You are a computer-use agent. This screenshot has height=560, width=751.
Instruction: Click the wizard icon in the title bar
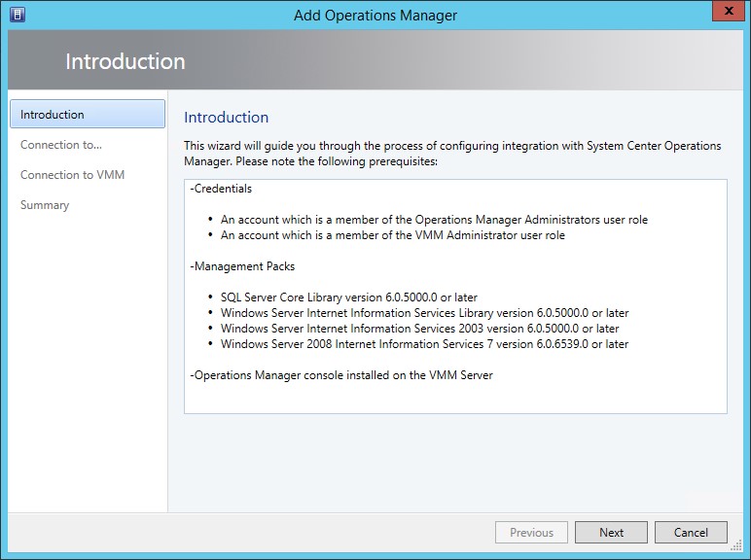[18, 15]
